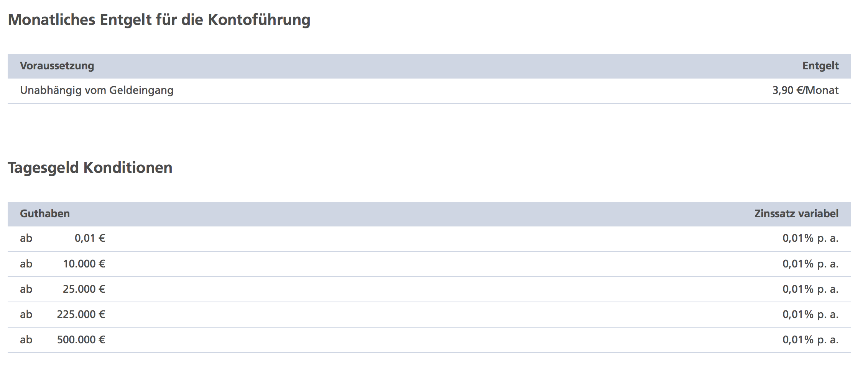868x387 pixels.
Task: Select the 'ab 225.000 €' balance row
Action: pyautogui.click(x=429, y=315)
